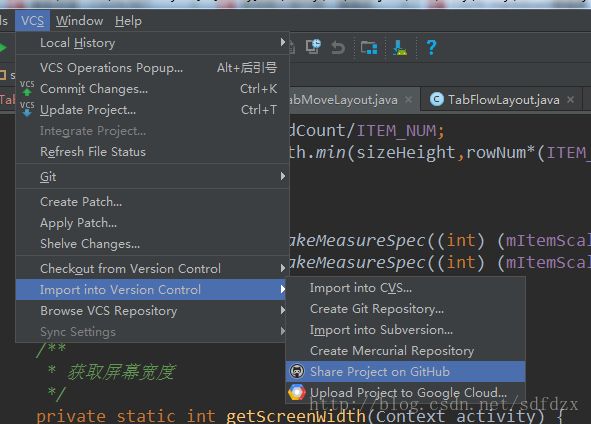Viewport: 591px width, 424px height.
Task: Expand Sync Settings submenu arrow
Action: 283,331
